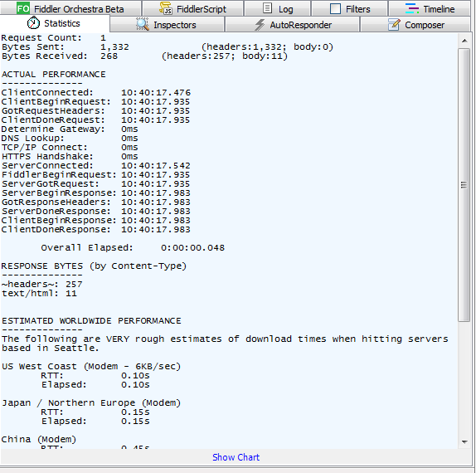Click the Determine Gateway 0ms line
Image resolution: width=476 pixels, height=473 pixels.
(70, 129)
